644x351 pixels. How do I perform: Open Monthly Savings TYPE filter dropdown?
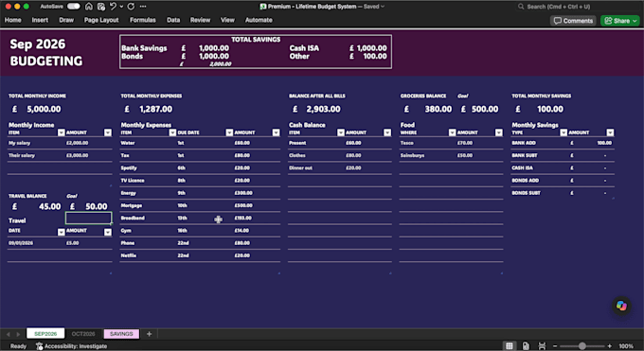[563, 132]
